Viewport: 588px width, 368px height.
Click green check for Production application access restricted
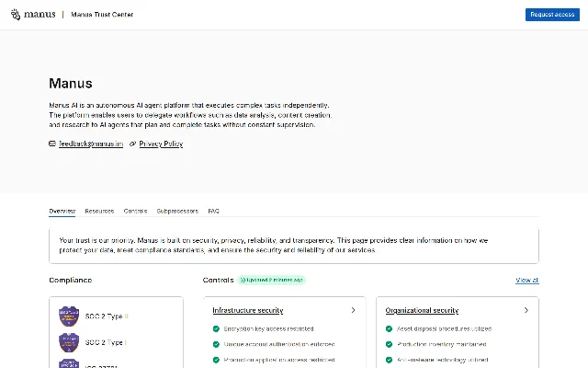coord(216,360)
